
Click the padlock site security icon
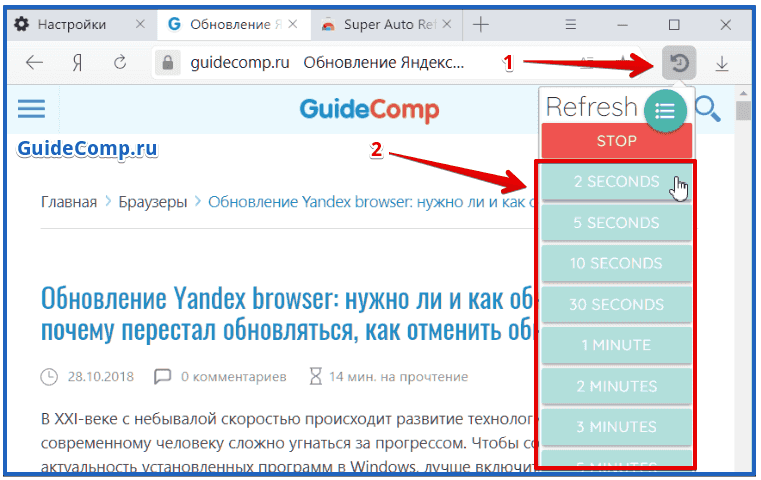[x=168, y=63]
